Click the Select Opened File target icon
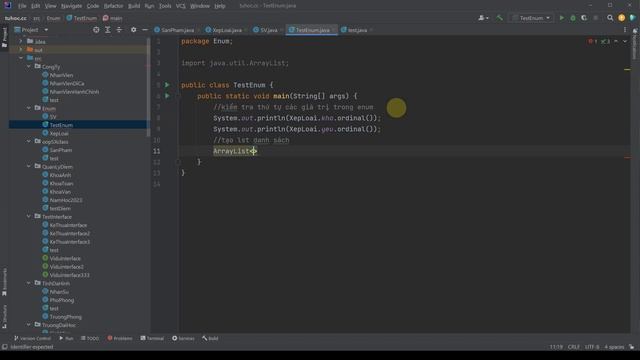This screenshot has width=640, height=360. click(x=96, y=30)
